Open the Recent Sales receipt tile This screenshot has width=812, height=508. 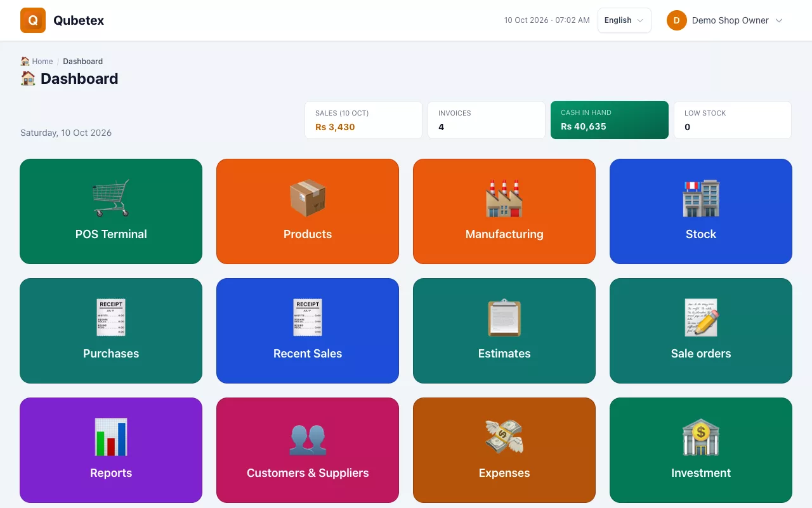pos(308,331)
